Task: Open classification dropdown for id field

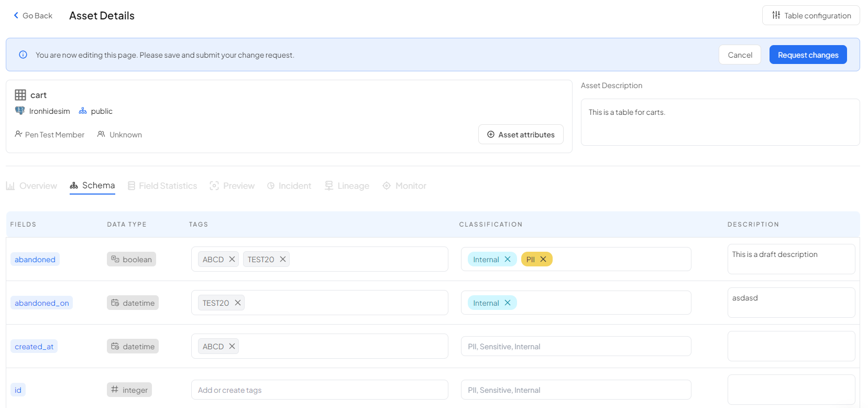Action: (x=575, y=390)
